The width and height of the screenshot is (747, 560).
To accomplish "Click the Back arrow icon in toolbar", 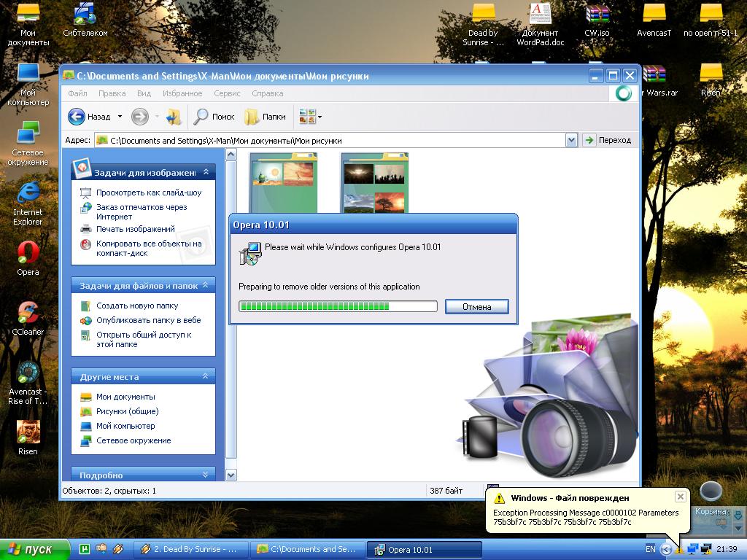I will tap(77, 117).
